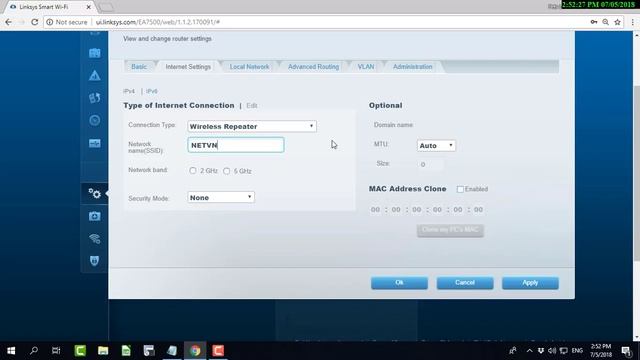Click the first MAC address octet field
Screen dimensions: 640x360
[x=375, y=209]
